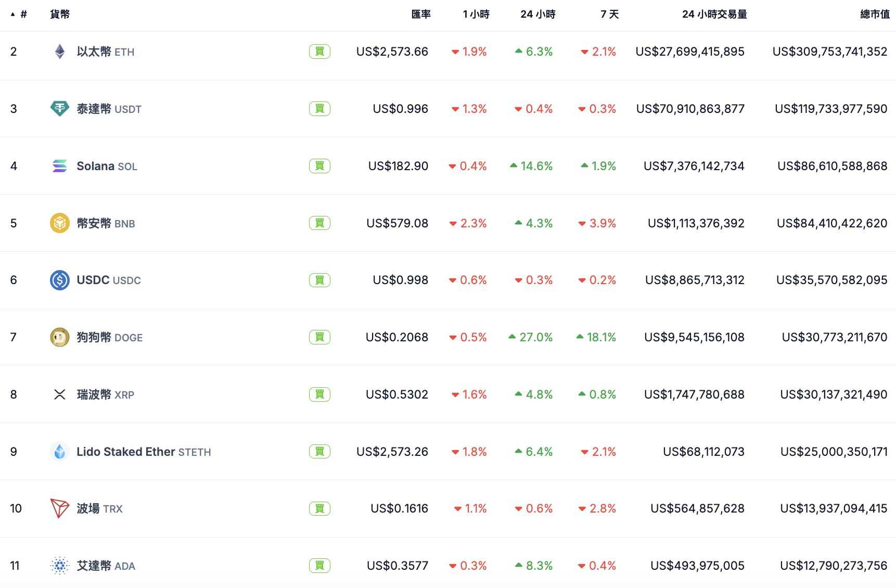This screenshot has height=588, width=896.
Task: Open the USDC coin page
Action: (x=109, y=280)
